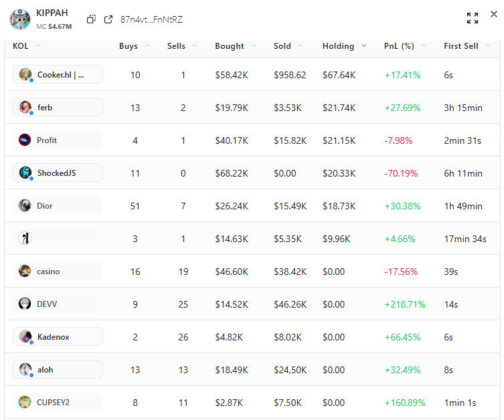
Task: Click 6h 11min first sell time
Action: click(463, 173)
